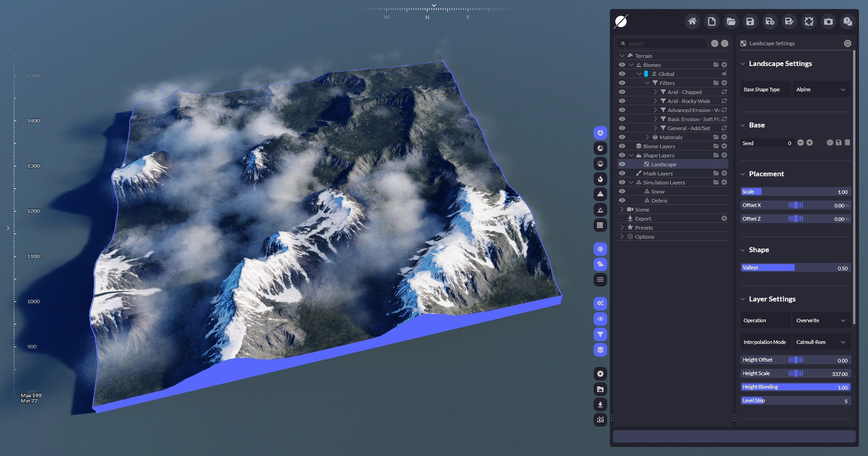868x456 pixels.
Task: Click the refresh icon on Arid - Chipped
Action: (x=724, y=92)
